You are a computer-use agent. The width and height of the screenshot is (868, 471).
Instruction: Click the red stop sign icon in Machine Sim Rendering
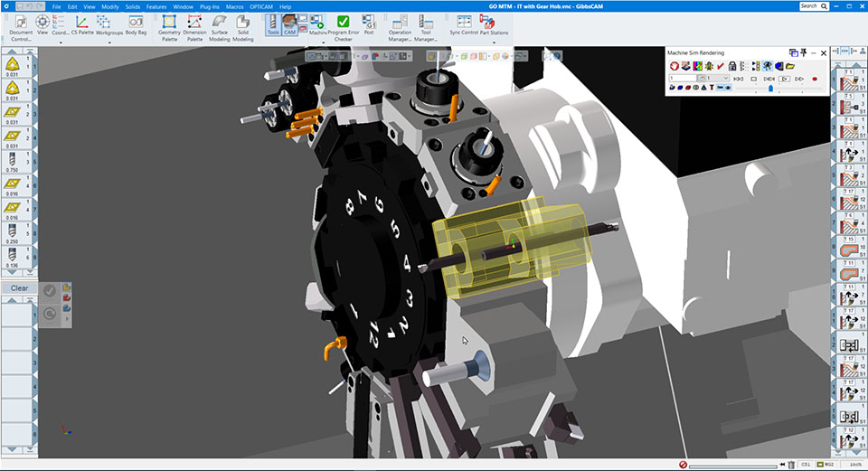pos(674,66)
